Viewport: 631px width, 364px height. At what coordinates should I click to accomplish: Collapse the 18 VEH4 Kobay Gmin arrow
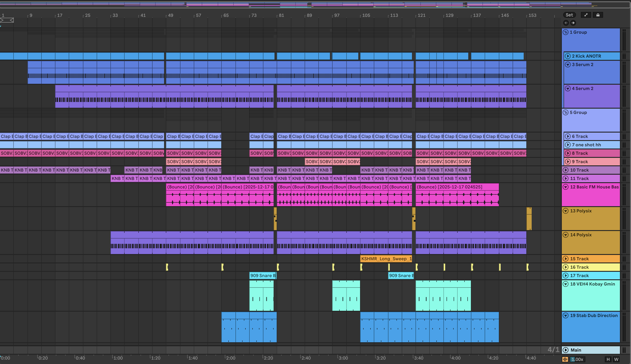566,284
